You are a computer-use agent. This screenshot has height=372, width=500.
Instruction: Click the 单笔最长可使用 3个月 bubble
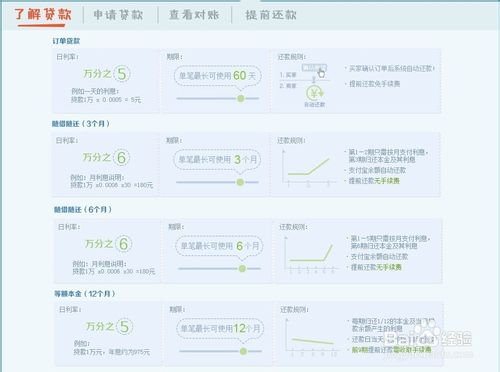coord(217,160)
